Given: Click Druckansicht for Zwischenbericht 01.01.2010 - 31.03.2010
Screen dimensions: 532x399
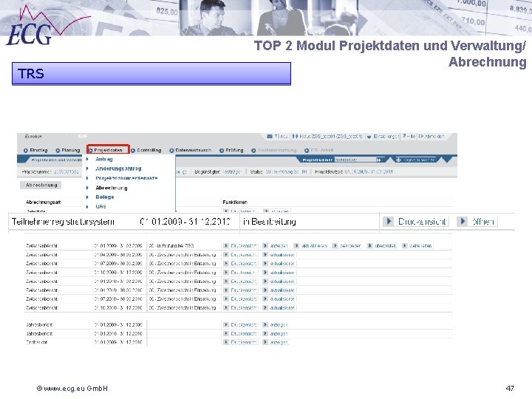Looking at the screenshot, I should 240,282.
